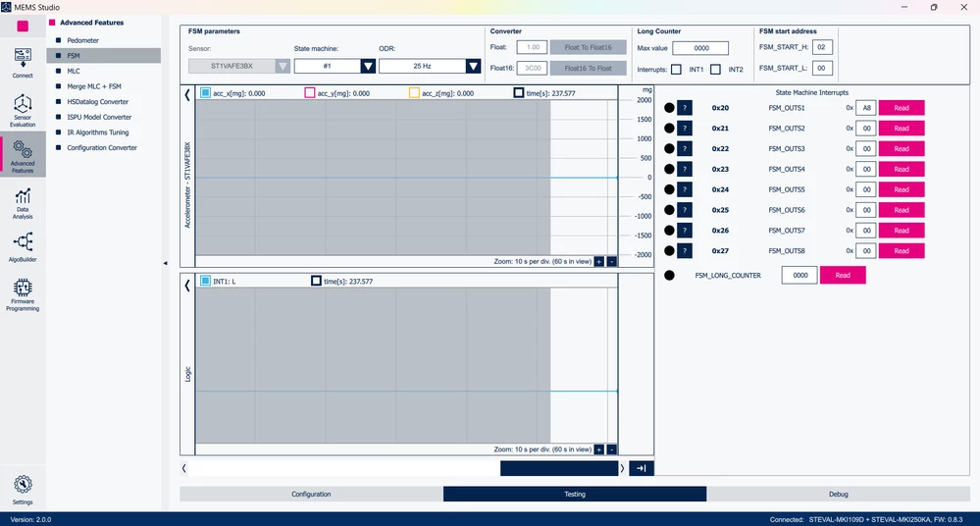Click timeline left arrow

183,468
